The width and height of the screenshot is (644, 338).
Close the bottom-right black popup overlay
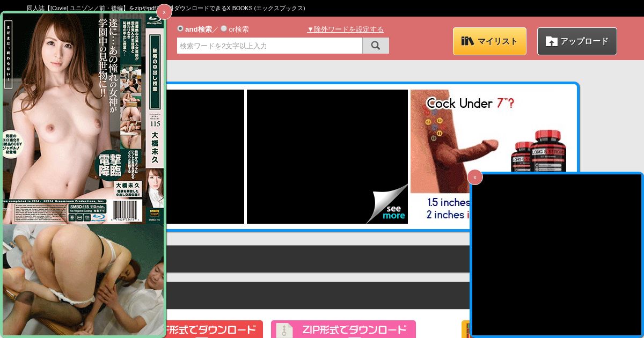475,177
